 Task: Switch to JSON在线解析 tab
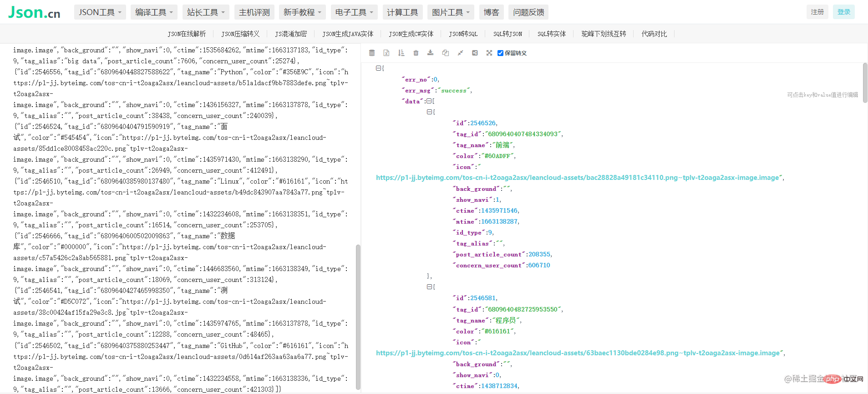(187, 34)
